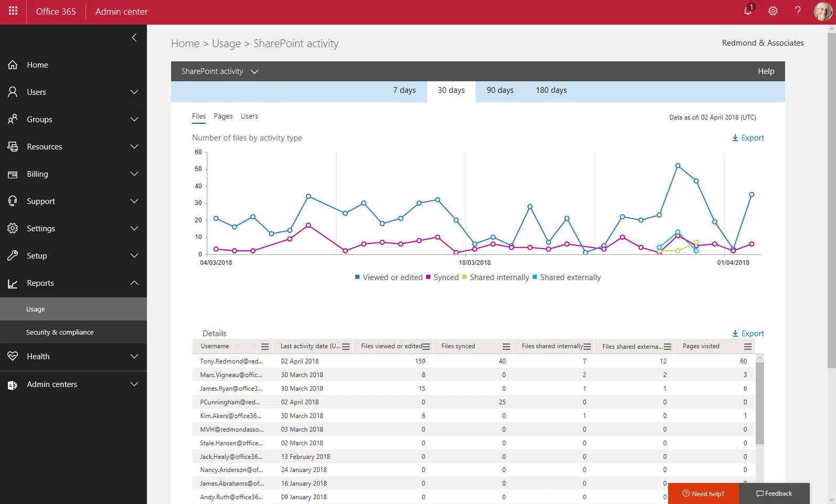The width and height of the screenshot is (836, 504).
Task: Open the app launcher waffle icon
Action: click(x=13, y=11)
